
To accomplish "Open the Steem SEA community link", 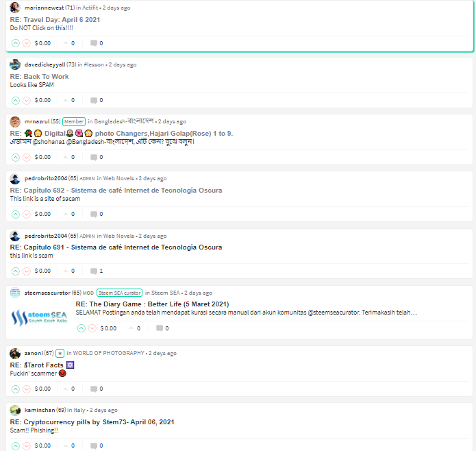I will point(166,293).
